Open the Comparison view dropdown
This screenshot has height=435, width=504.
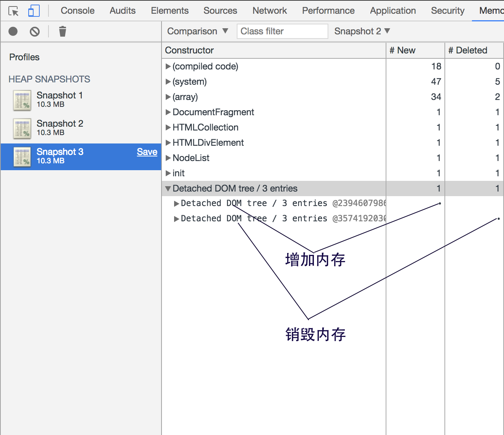click(198, 31)
